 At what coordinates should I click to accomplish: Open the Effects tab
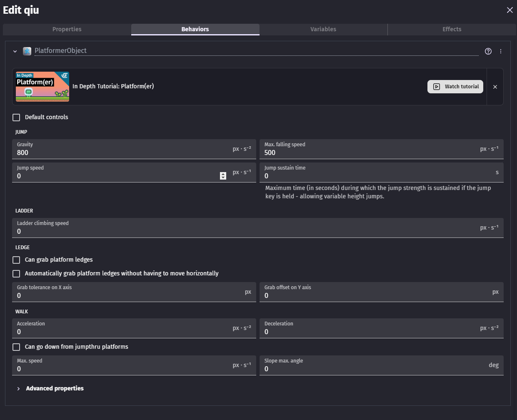[x=452, y=29]
